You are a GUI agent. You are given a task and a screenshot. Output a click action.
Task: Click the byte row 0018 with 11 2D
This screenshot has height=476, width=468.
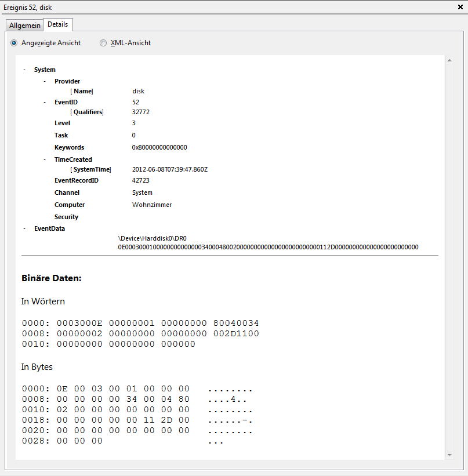[x=137, y=420]
